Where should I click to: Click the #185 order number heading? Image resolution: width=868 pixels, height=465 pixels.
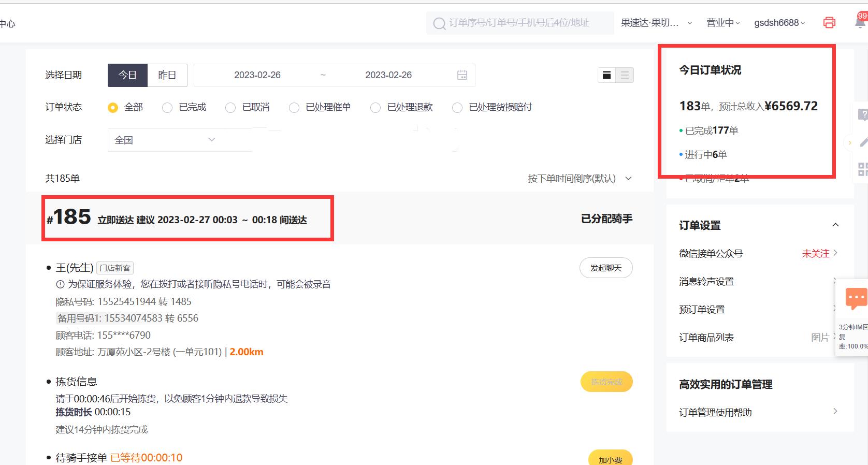(69, 217)
